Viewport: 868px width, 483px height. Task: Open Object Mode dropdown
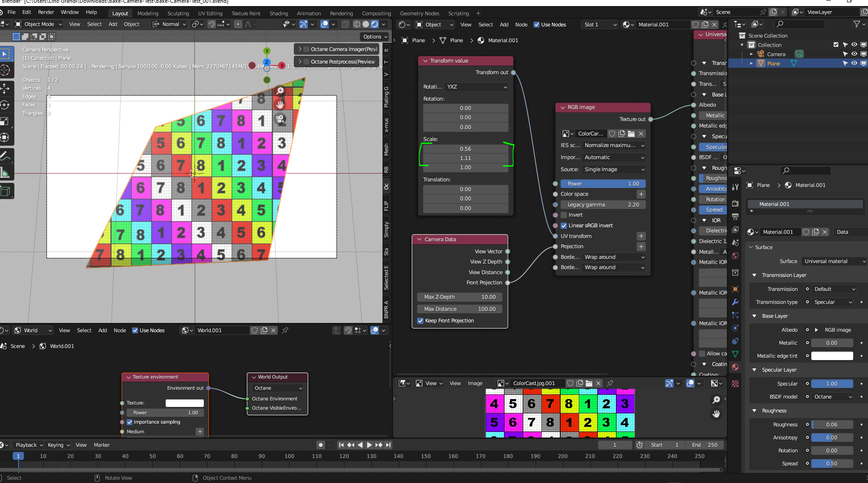click(x=38, y=24)
